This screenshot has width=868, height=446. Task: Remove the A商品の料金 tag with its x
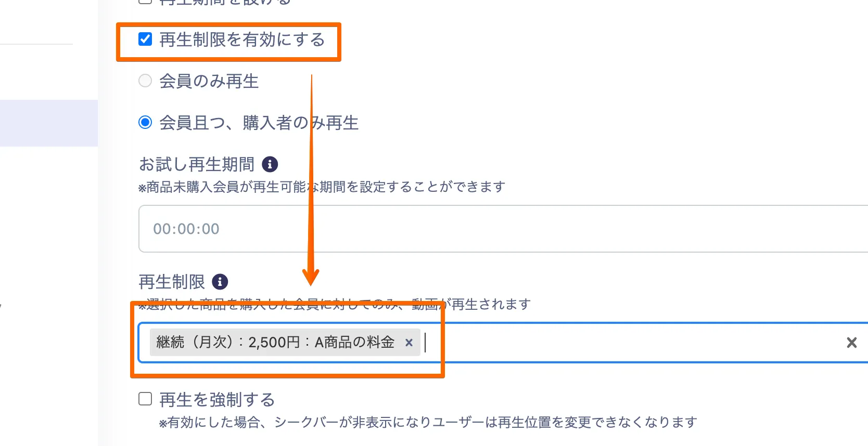[409, 343]
